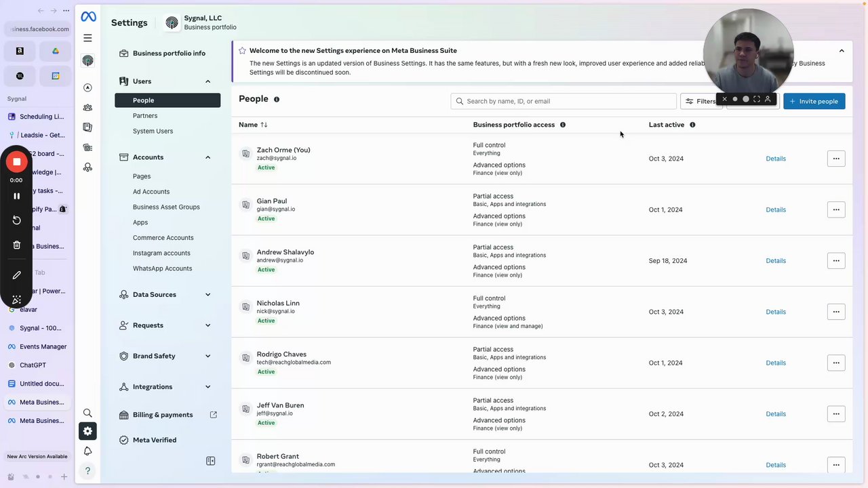Open Details for Nicholas Linn
The height and width of the screenshot is (488, 868).
tap(776, 312)
